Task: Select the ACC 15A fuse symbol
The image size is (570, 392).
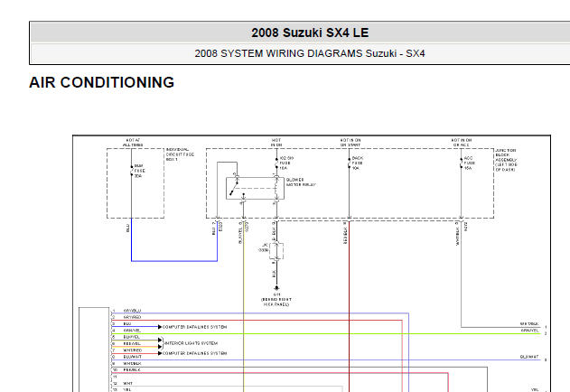Action: click(461, 163)
